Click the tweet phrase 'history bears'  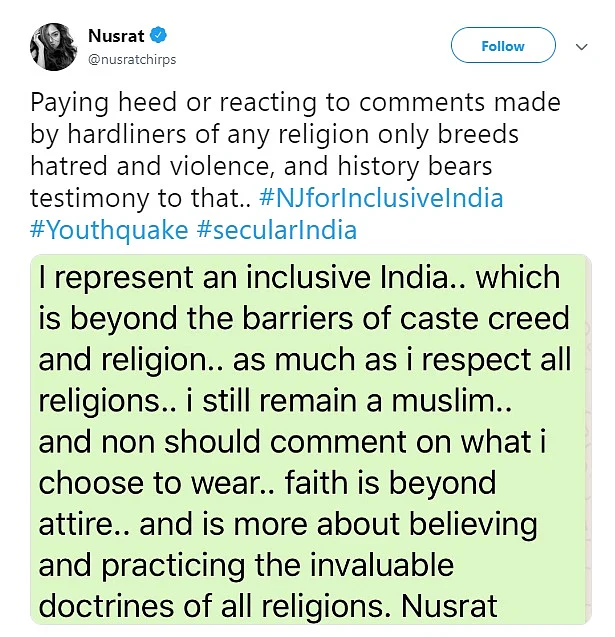pos(415,166)
